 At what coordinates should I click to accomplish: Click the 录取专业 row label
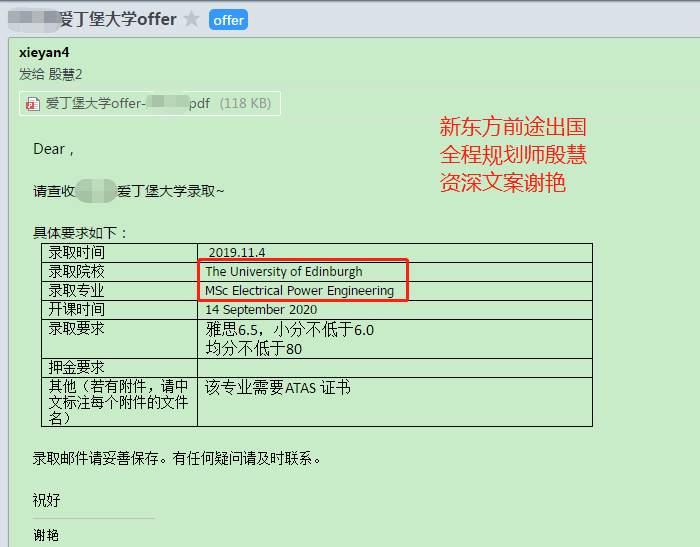click(x=76, y=291)
